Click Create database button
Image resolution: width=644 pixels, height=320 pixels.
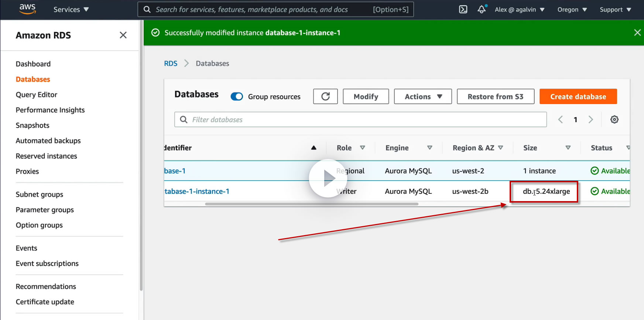(x=578, y=96)
